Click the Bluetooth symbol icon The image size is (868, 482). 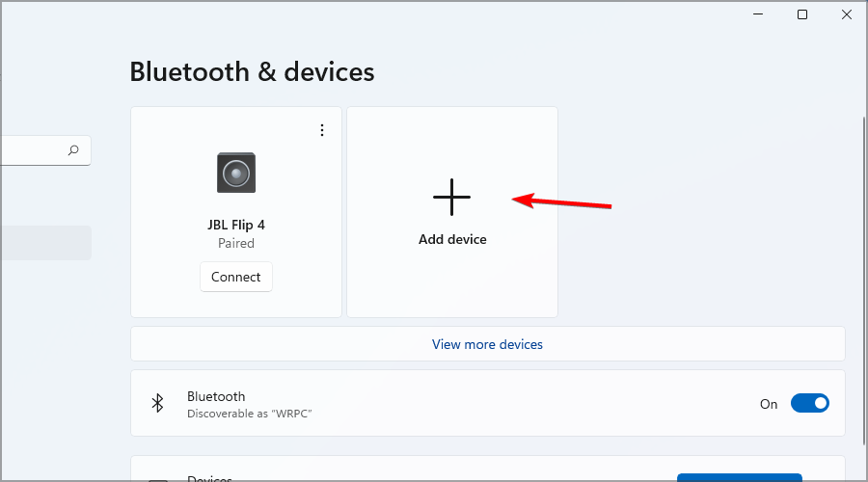[158, 404]
